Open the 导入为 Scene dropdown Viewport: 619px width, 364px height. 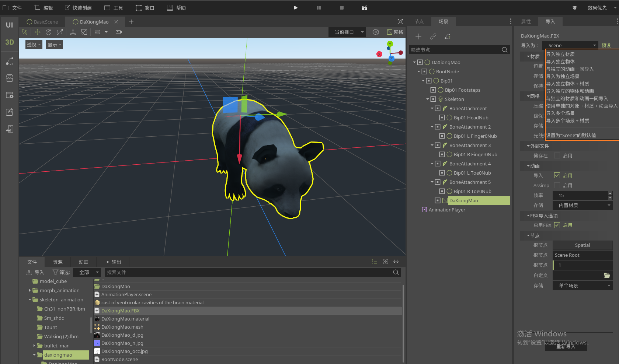pyautogui.click(x=571, y=45)
